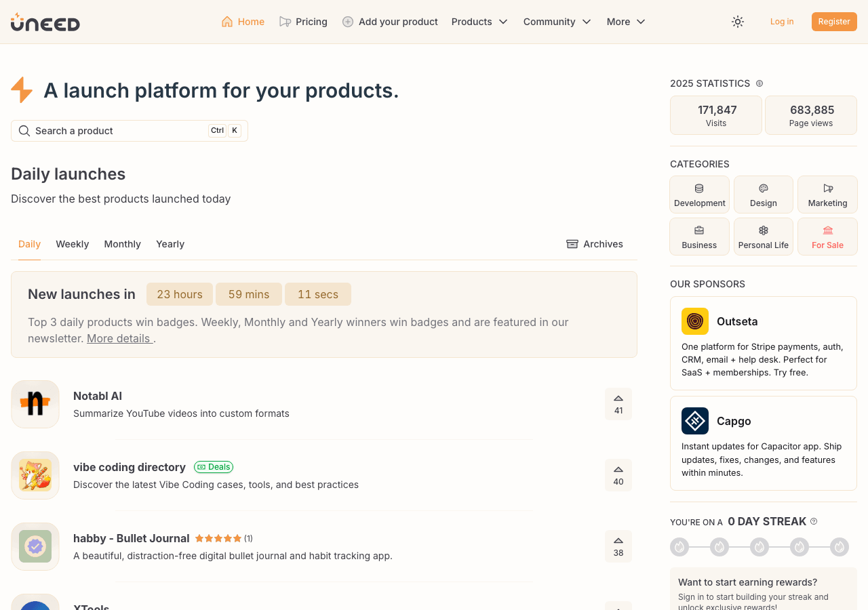Image resolution: width=868 pixels, height=610 pixels.
Task: Open the Development category
Action: [699, 195]
